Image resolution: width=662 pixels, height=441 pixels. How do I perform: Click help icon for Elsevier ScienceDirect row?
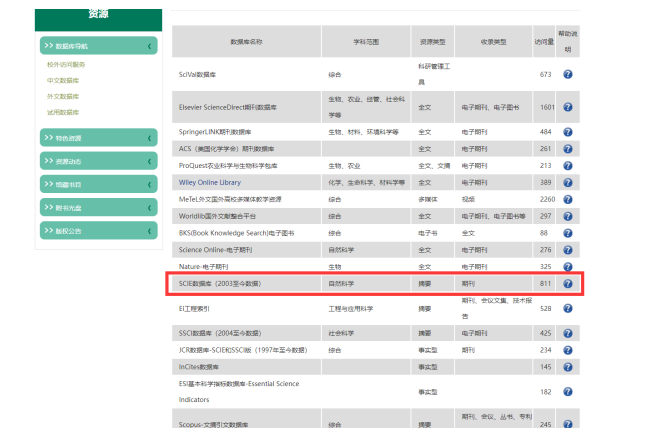[x=567, y=107]
